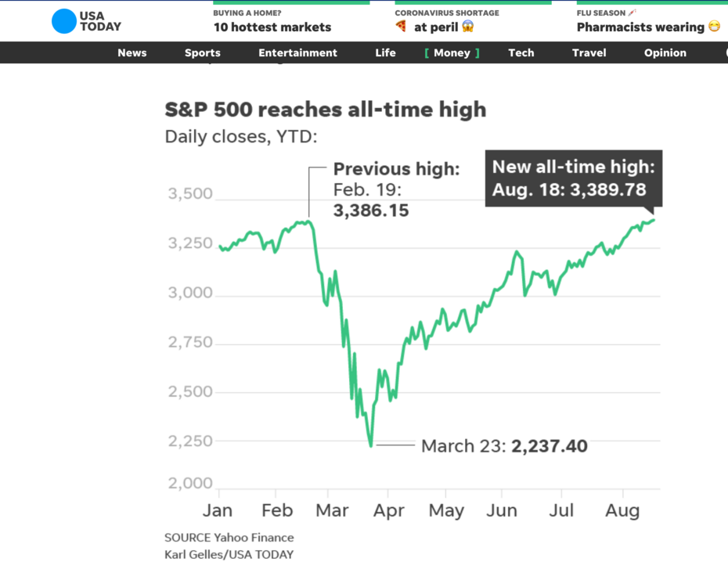Open the 10 hottest markets story
The height and width of the screenshot is (569, 728).
click(x=272, y=27)
